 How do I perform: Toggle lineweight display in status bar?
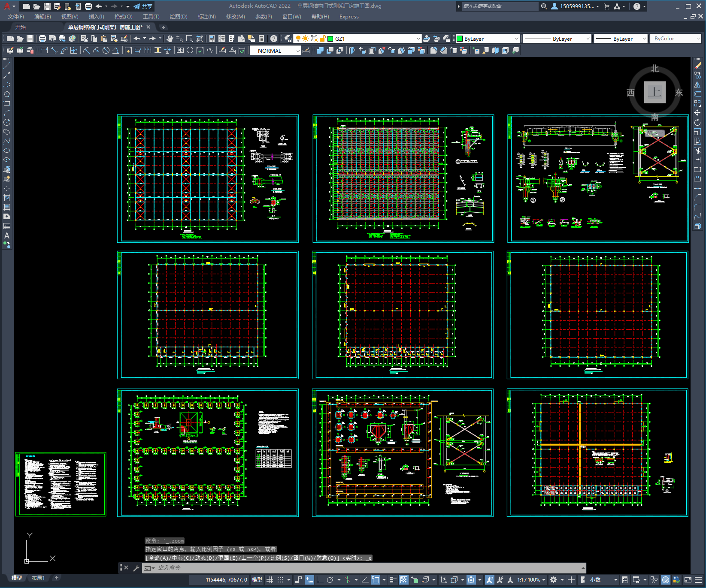[393, 580]
